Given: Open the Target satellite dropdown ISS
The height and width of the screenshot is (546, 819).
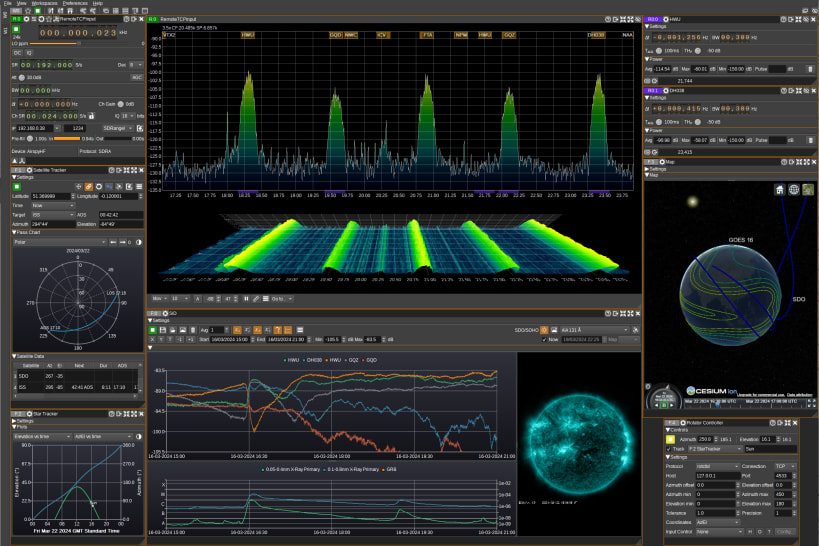Looking at the screenshot, I should click(x=52, y=215).
